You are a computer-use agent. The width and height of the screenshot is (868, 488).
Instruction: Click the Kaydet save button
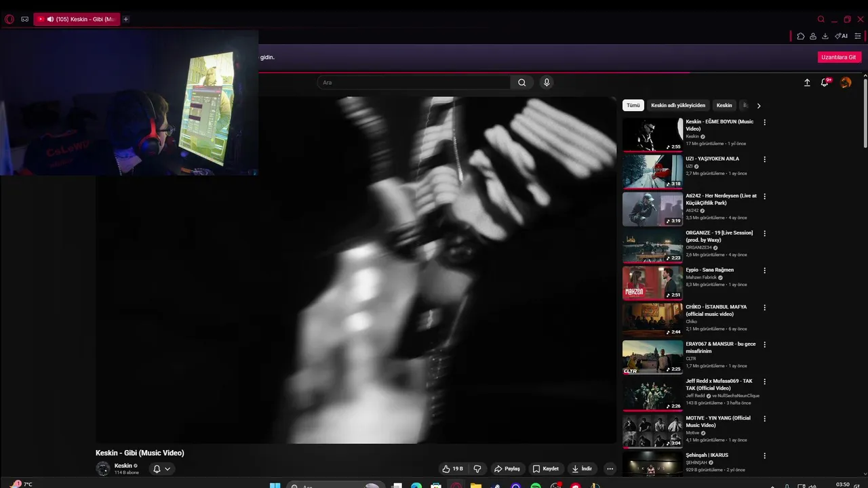(x=546, y=468)
